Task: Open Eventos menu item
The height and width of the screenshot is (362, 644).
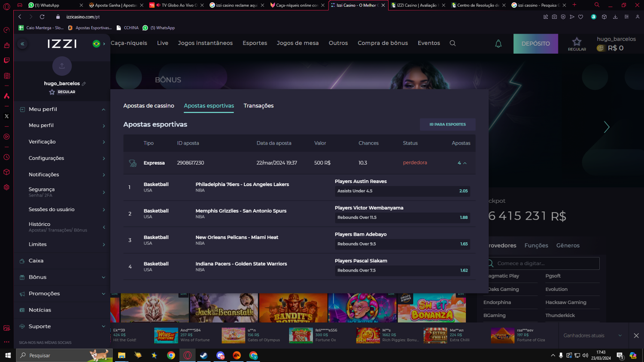Action: tap(428, 43)
